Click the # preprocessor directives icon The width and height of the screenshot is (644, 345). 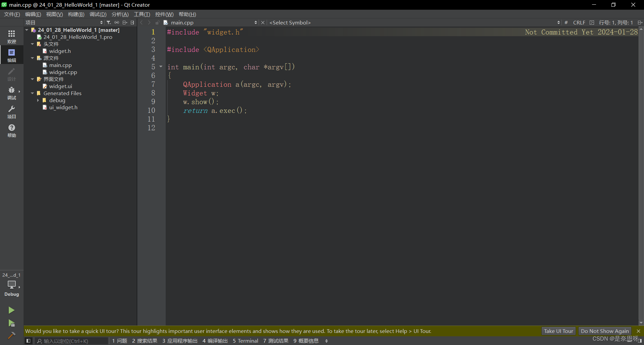pyautogui.click(x=566, y=22)
